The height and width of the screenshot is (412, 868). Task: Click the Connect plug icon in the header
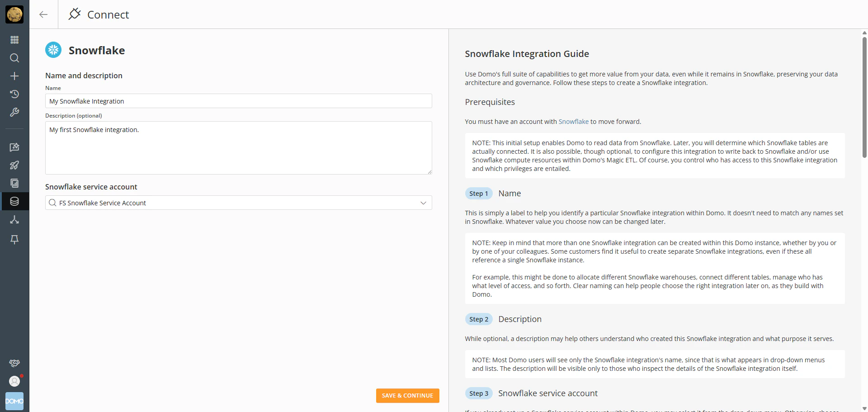pos(75,14)
